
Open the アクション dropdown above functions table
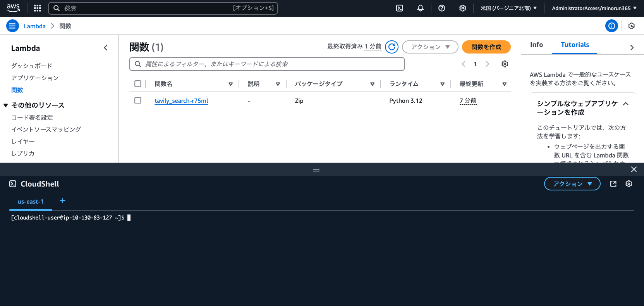click(430, 47)
